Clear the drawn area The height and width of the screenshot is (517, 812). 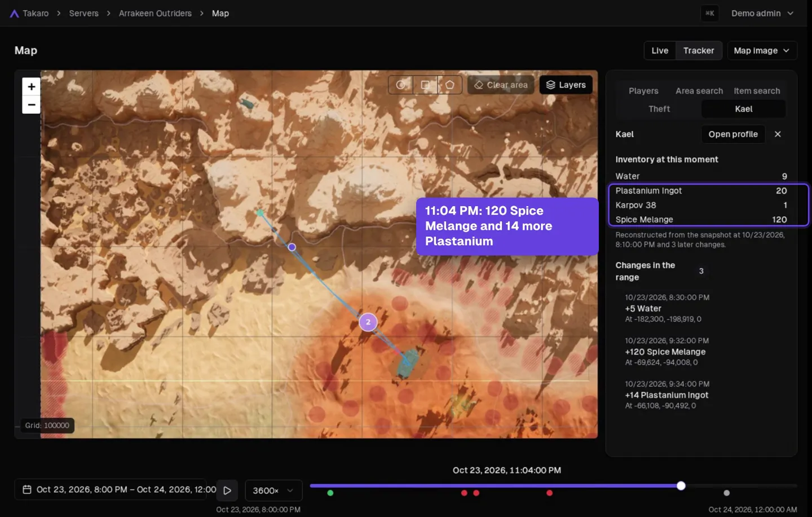click(x=501, y=85)
